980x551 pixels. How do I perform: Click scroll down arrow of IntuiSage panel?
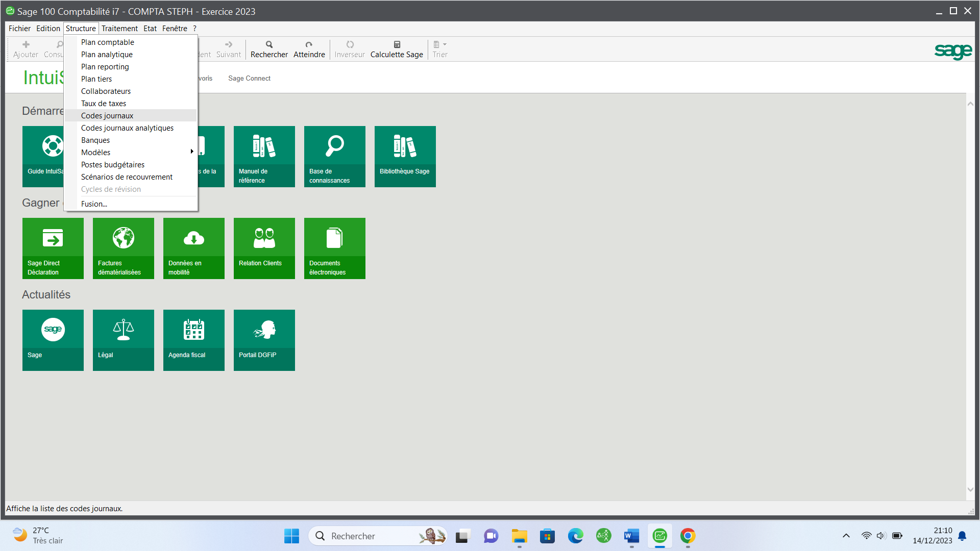coord(970,490)
